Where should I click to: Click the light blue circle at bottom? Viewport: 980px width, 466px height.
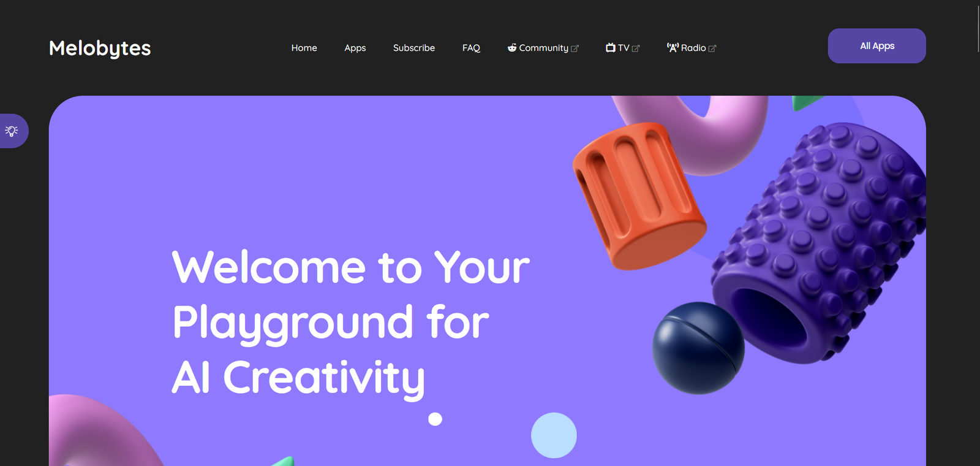pyautogui.click(x=554, y=435)
